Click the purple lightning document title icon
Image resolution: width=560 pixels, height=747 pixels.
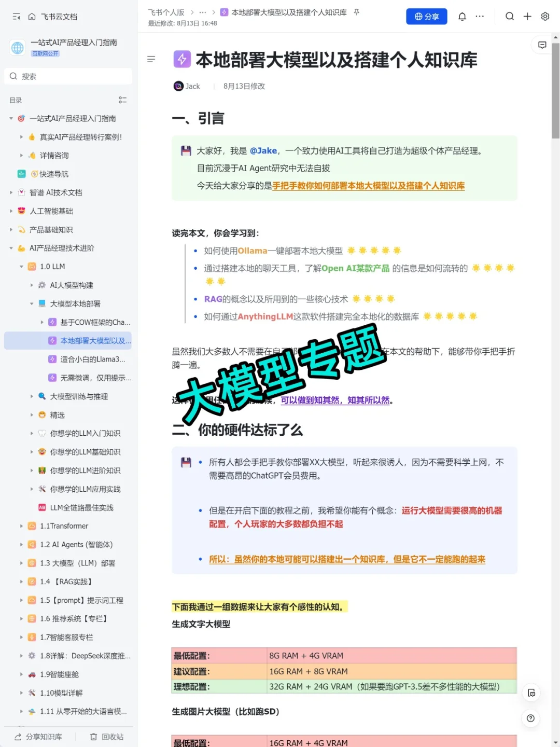[182, 59]
